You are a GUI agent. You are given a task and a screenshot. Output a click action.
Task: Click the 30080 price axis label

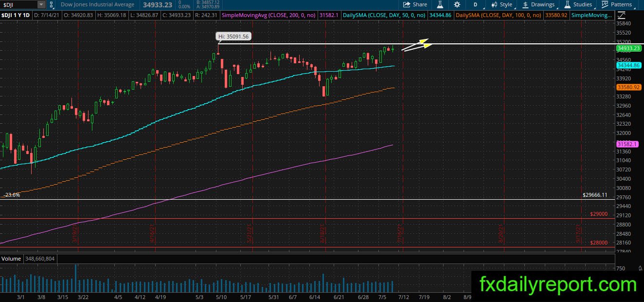click(x=623, y=188)
